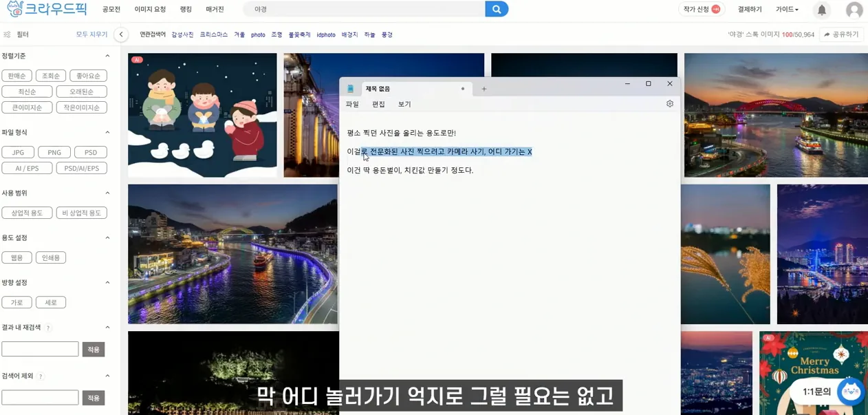Click the filter sliders icon beside 필터
868x415 pixels.
tap(7, 34)
